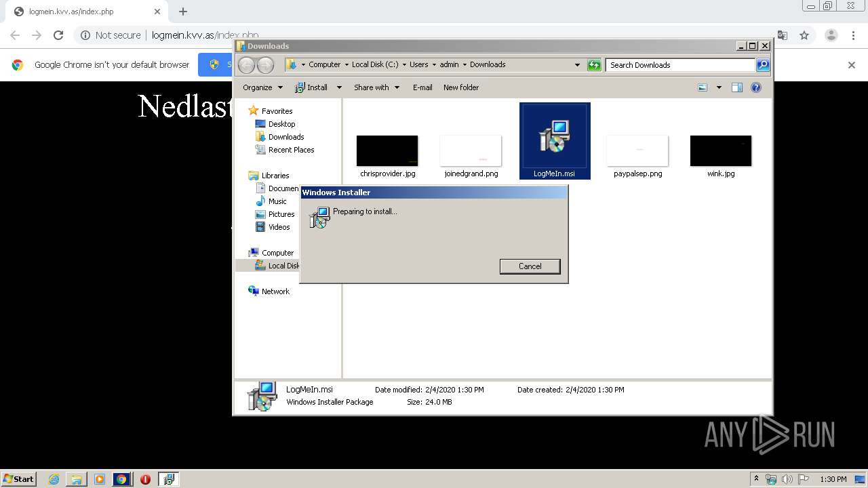Click Users in the address breadcrumb
868x488 pixels.
[418, 65]
